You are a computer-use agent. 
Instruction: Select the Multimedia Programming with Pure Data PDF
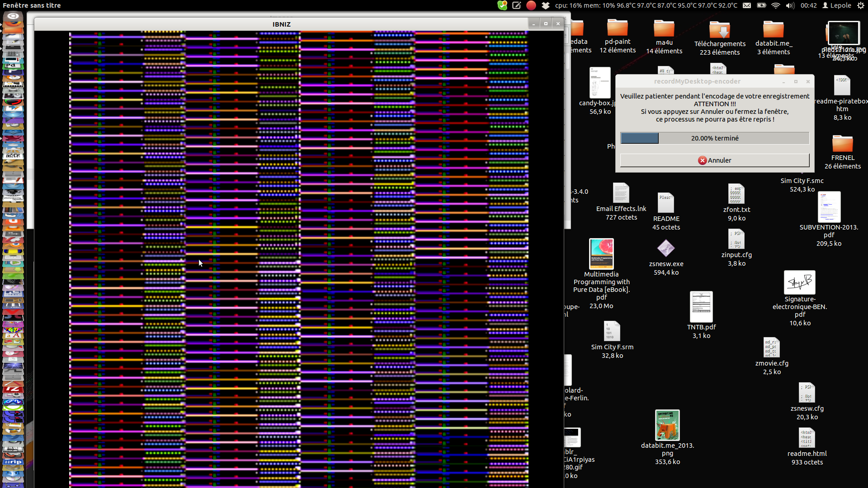point(601,254)
